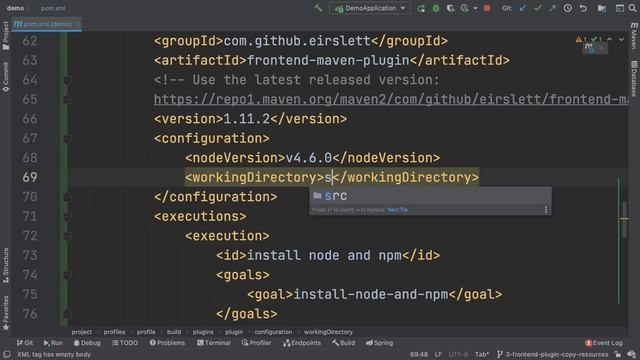Viewport: 640px width, 360px height.
Task: Open the Commit tool window
Action: 6,77
